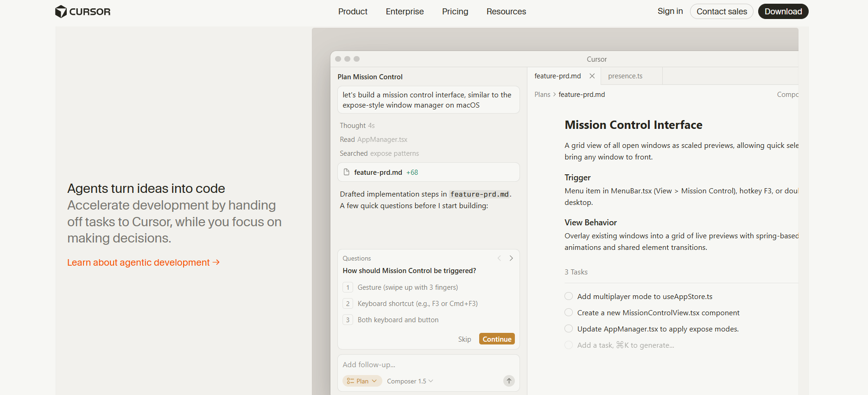Go to the Pricing page
The image size is (868, 395).
pos(455,12)
